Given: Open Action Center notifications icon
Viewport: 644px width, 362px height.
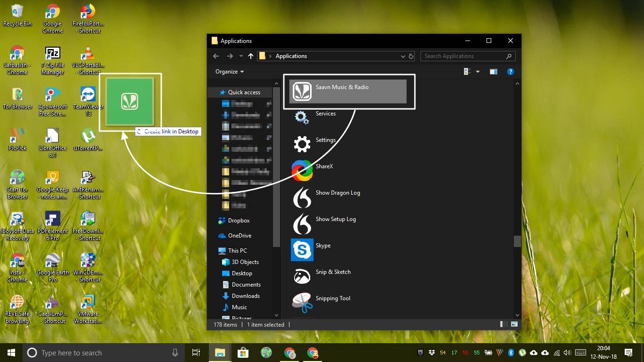Looking at the screenshot, I should [x=628, y=353].
